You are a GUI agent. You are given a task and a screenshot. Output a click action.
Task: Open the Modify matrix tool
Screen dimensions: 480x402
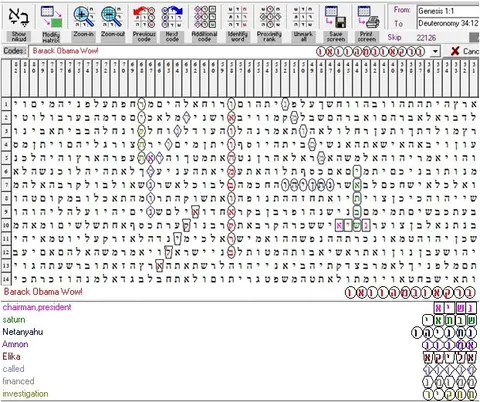tap(51, 17)
